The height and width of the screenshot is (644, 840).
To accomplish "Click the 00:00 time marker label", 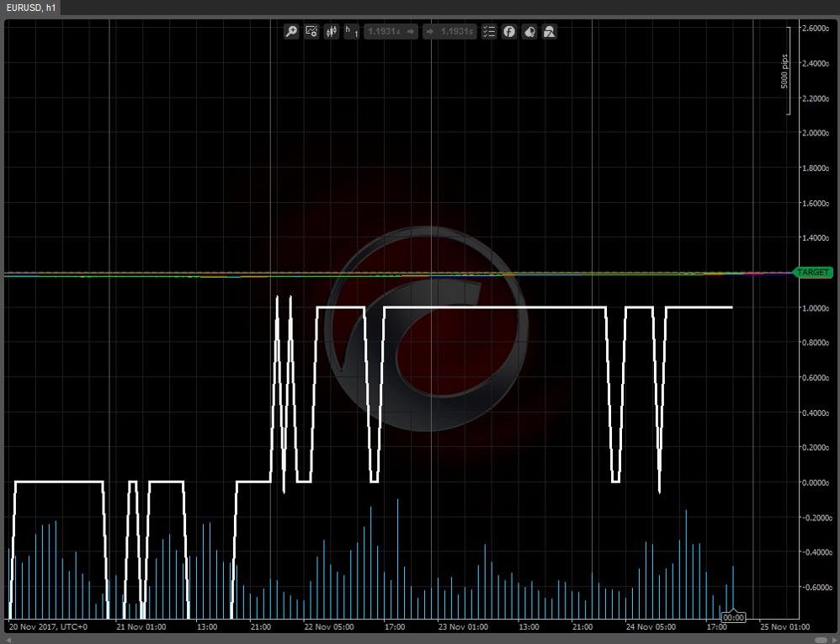I will (733, 617).
